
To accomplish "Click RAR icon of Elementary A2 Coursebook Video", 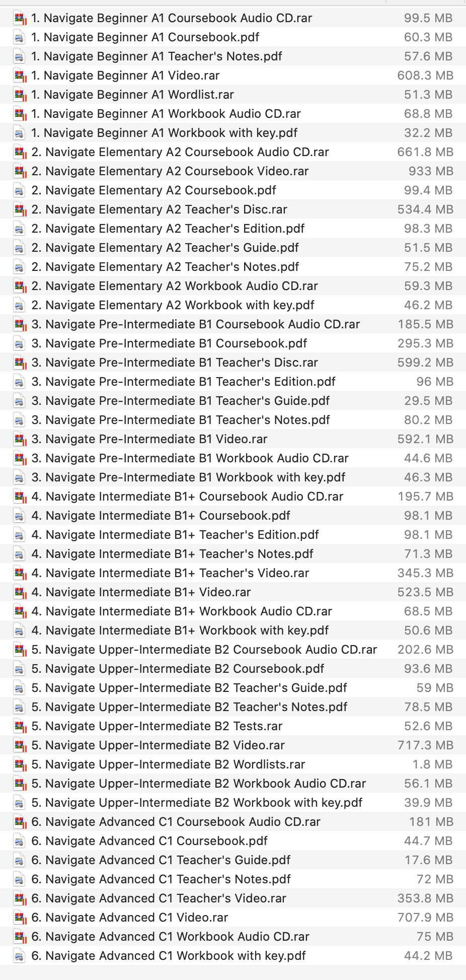I will 20,172.
